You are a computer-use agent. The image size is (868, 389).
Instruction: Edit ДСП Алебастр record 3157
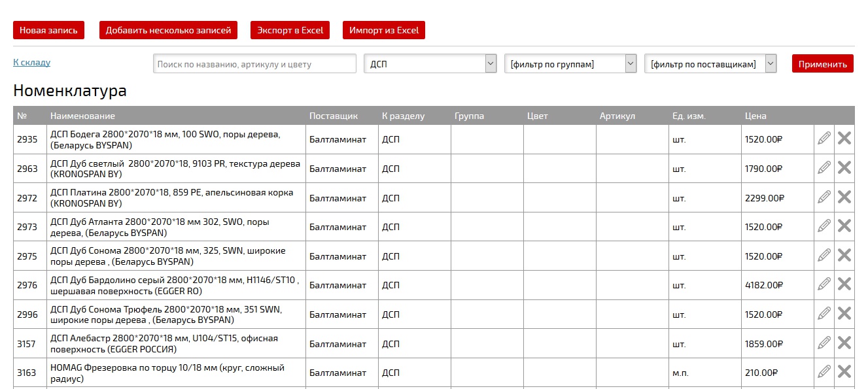pos(824,343)
